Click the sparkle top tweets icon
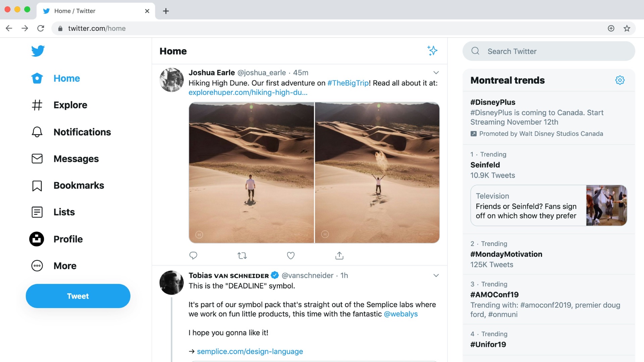 432,51
